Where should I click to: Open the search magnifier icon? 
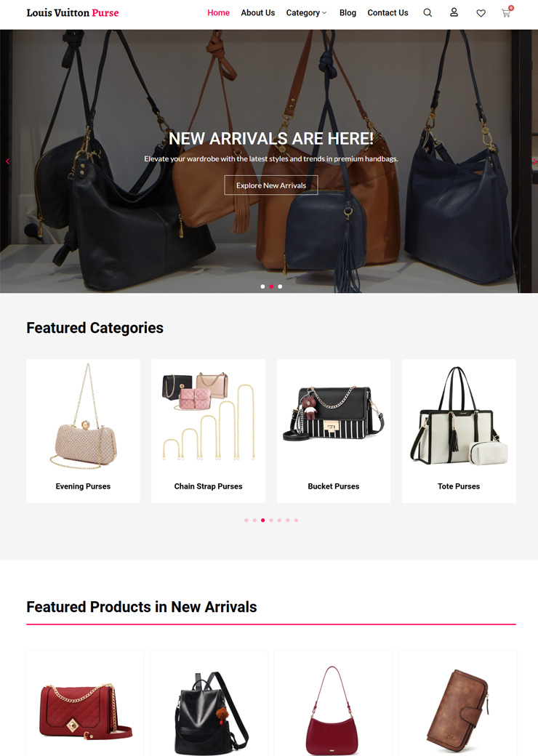[427, 13]
